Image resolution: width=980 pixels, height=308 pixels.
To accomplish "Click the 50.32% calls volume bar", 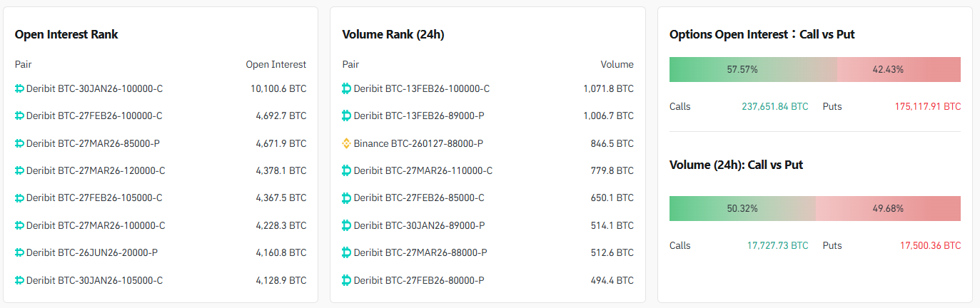I will coord(742,208).
